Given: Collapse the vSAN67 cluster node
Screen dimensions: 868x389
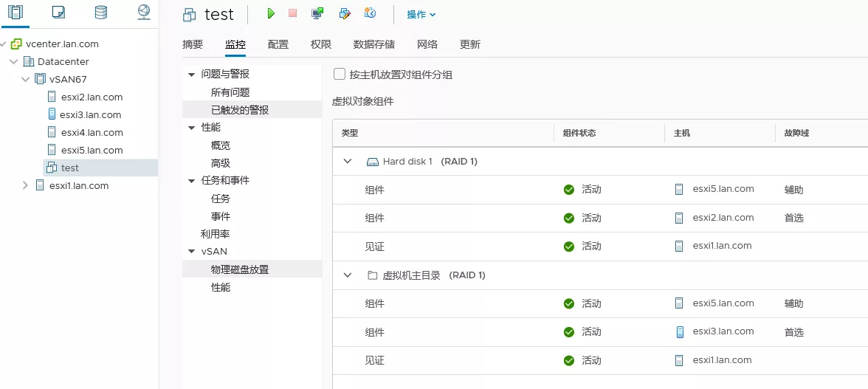Looking at the screenshot, I should pos(26,80).
